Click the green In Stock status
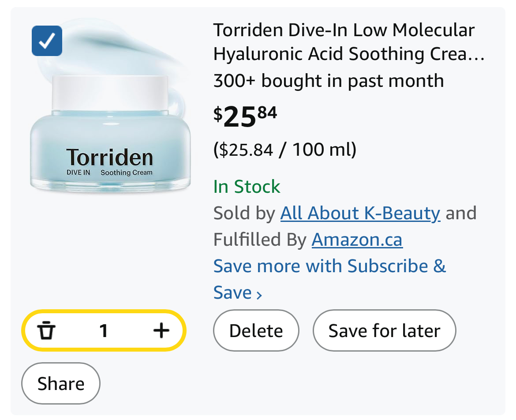The height and width of the screenshot is (420, 516). [x=247, y=187]
